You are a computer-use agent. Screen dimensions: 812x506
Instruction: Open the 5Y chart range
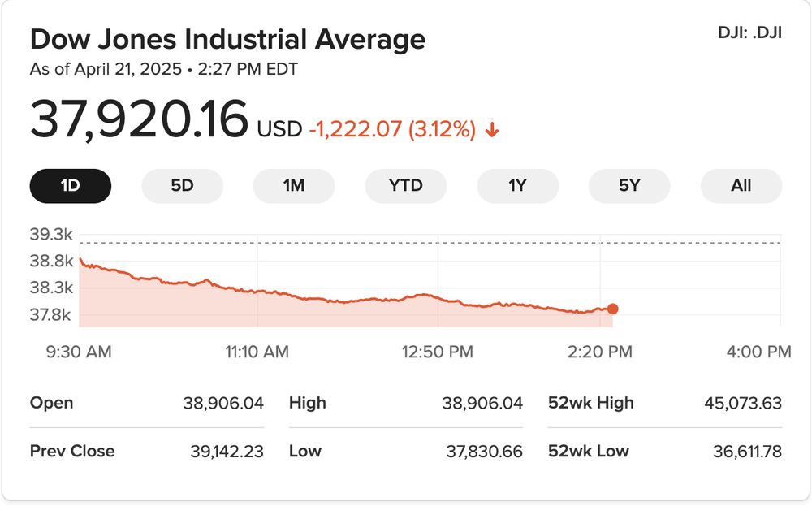(x=629, y=186)
